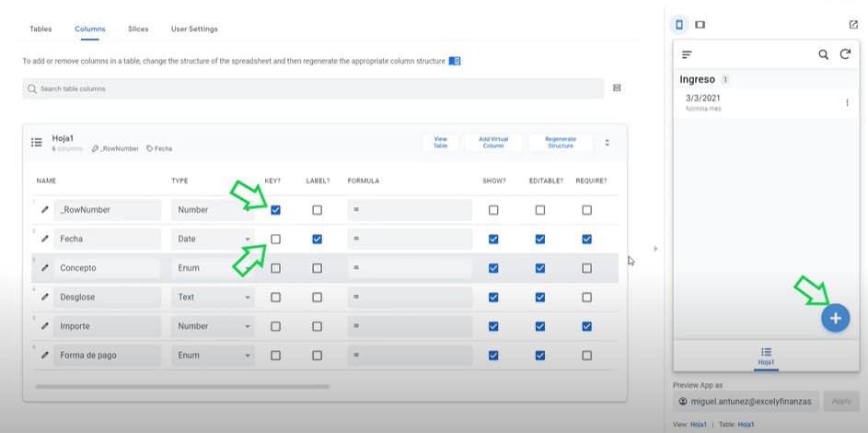Check REQUIRE for Forma de pago

pos(586,356)
